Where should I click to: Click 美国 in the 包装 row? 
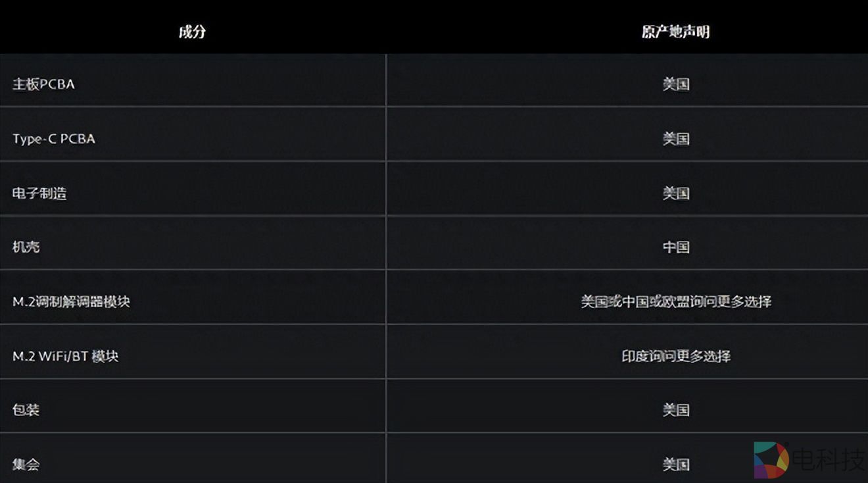(x=675, y=410)
